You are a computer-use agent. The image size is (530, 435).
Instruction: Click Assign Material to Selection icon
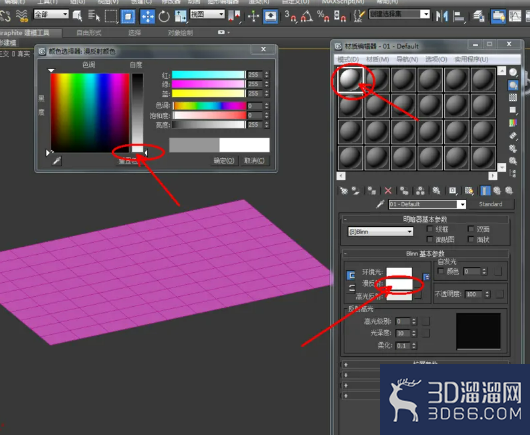pyautogui.click(x=371, y=191)
